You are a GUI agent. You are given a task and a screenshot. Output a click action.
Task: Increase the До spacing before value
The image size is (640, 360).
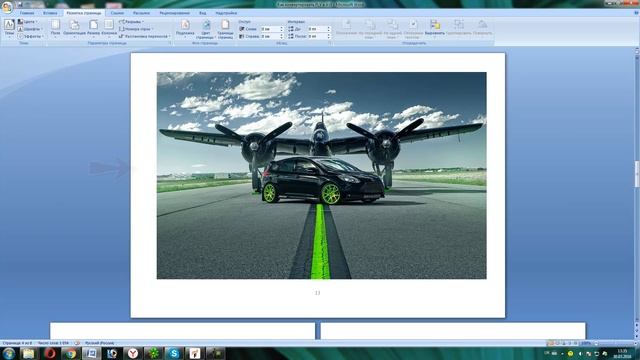tap(329, 28)
